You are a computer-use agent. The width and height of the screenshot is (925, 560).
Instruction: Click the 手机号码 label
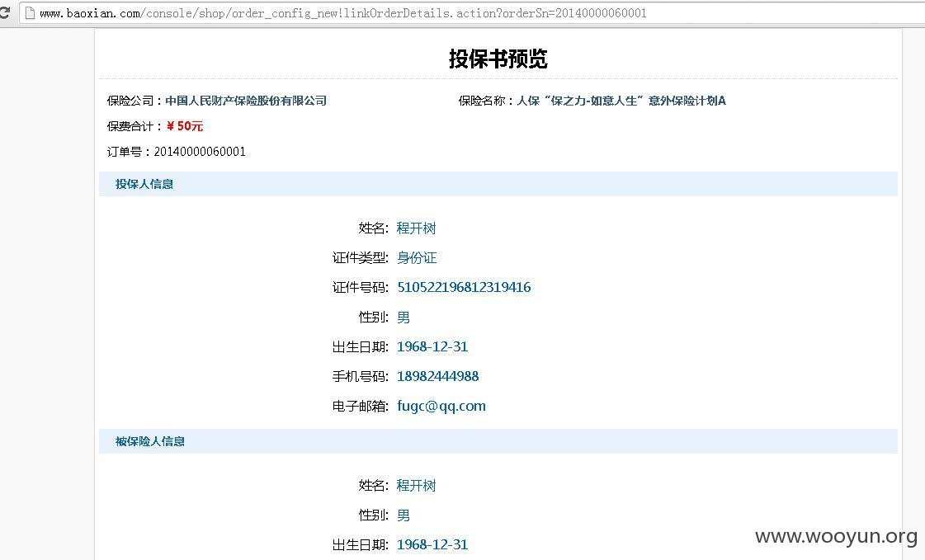click(x=360, y=376)
